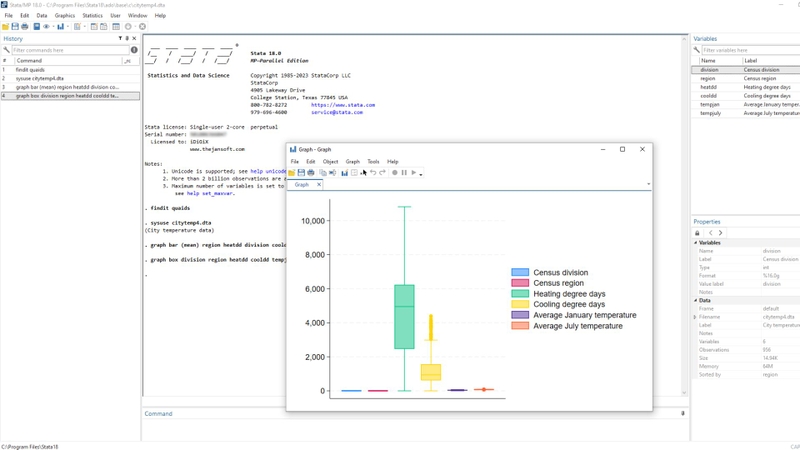Screen dimensions: 800x450
Task: Collapse the Data section in Properties
Action: (x=695, y=301)
